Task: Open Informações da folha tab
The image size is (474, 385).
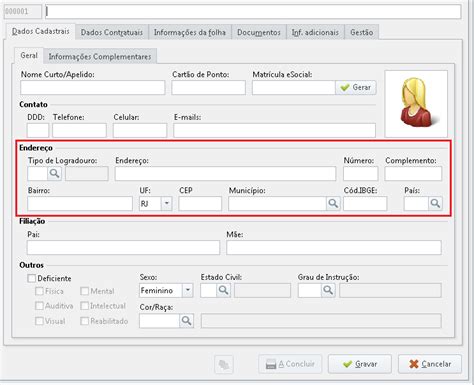Action: tap(190, 32)
